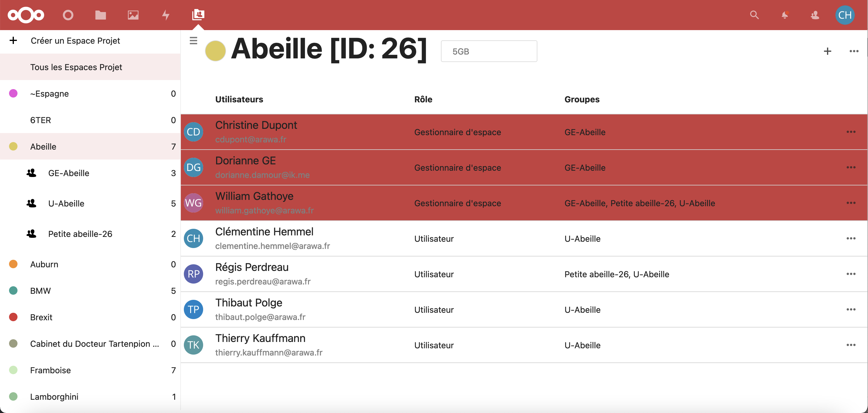Click the Abeille yellow color dot
868x413 pixels.
[215, 51]
